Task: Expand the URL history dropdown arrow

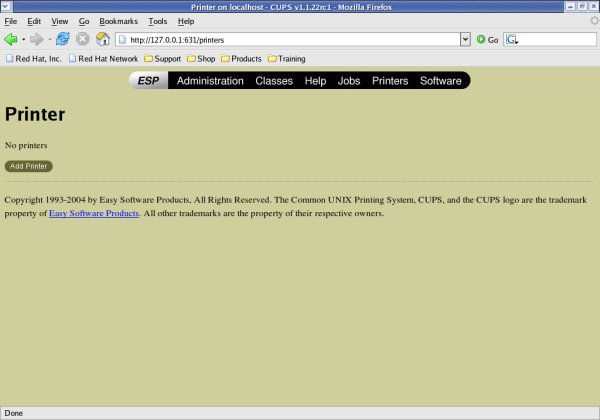Action: 465,39
